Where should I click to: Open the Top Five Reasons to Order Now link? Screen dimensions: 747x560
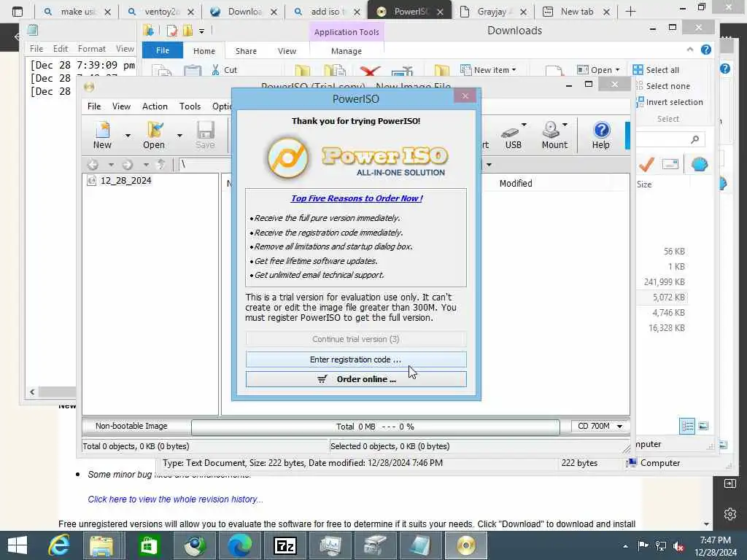point(357,198)
